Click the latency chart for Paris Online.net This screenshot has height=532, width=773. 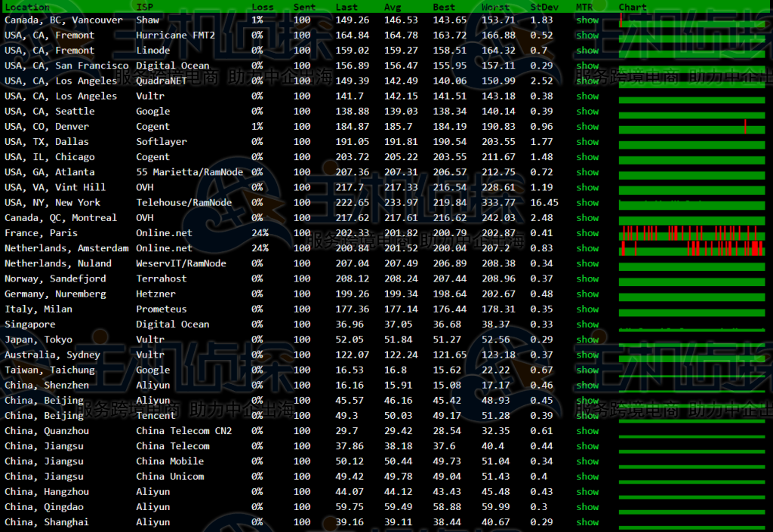coord(691,233)
